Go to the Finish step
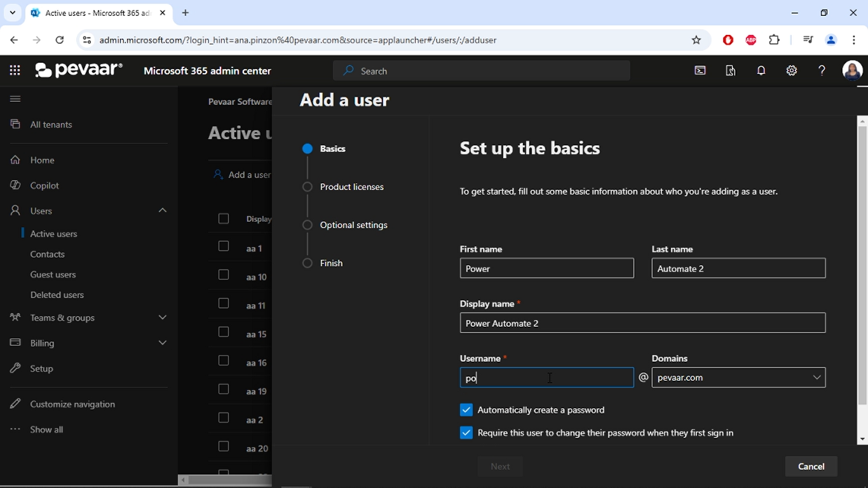 pos(331,263)
